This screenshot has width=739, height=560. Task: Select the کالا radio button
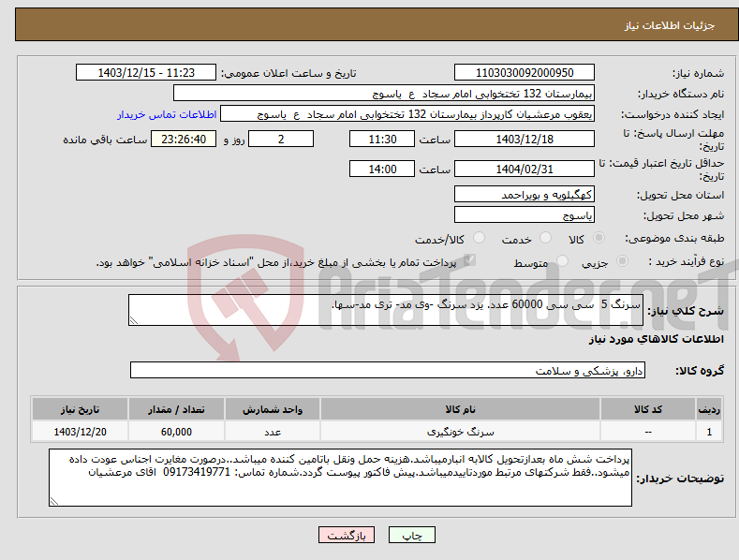pyautogui.click(x=599, y=238)
